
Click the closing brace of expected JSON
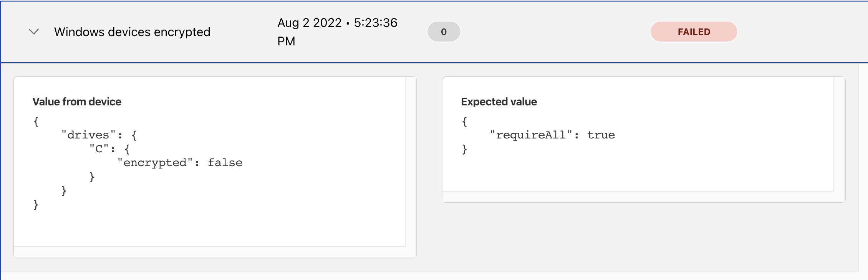coord(465,149)
